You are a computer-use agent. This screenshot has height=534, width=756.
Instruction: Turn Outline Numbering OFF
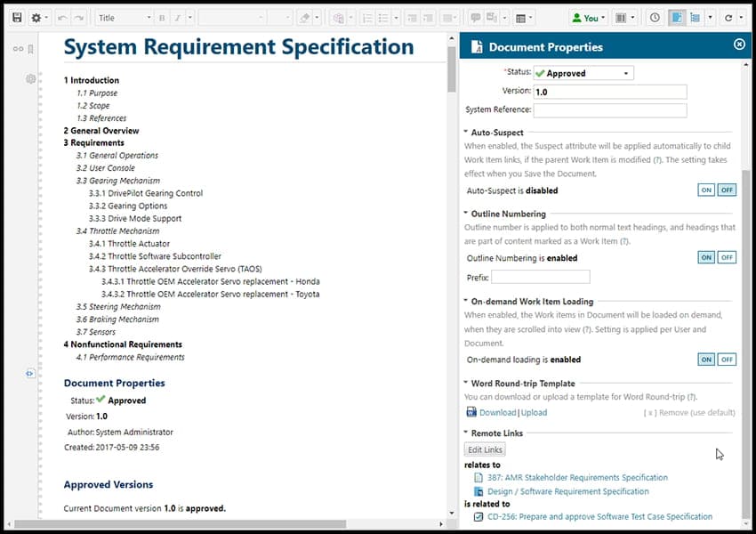727,258
